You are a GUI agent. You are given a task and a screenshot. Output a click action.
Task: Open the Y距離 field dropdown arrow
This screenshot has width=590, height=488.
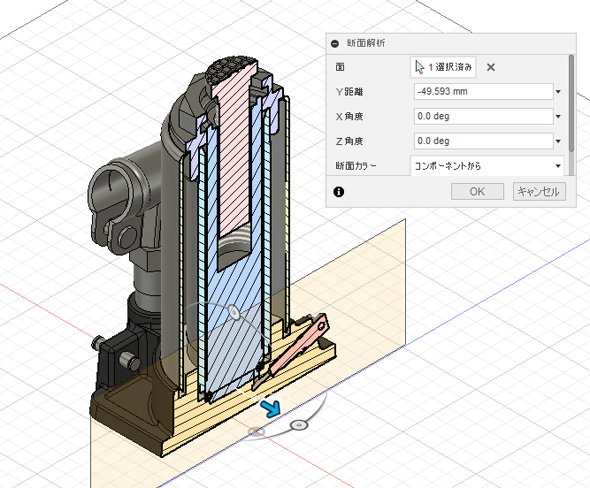point(558,92)
